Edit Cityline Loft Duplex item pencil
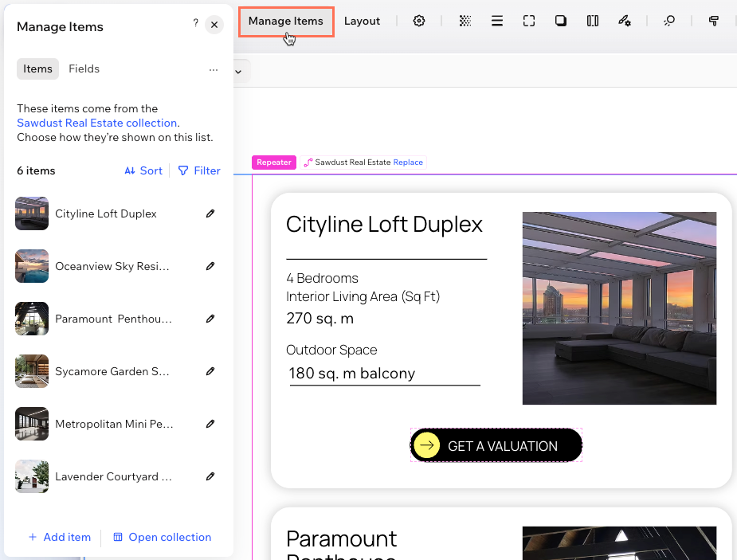 pos(210,213)
